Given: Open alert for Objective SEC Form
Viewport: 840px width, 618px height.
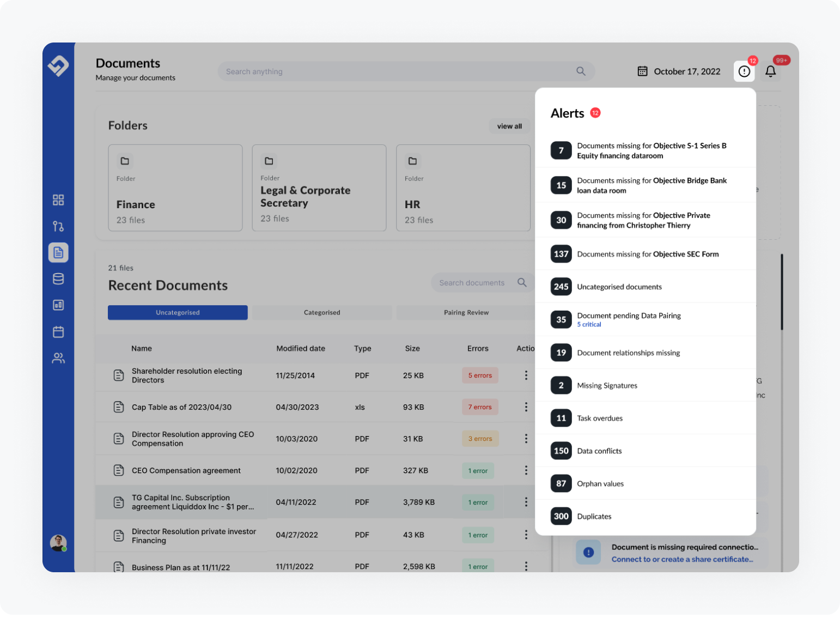Looking at the screenshot, I should tap(646, 254).
